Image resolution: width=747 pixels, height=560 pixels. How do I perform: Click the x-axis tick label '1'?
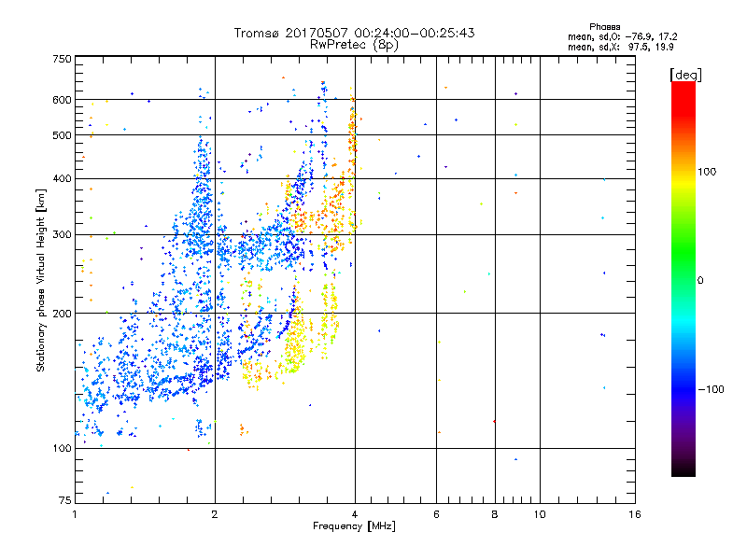click(x=75, y=514)
